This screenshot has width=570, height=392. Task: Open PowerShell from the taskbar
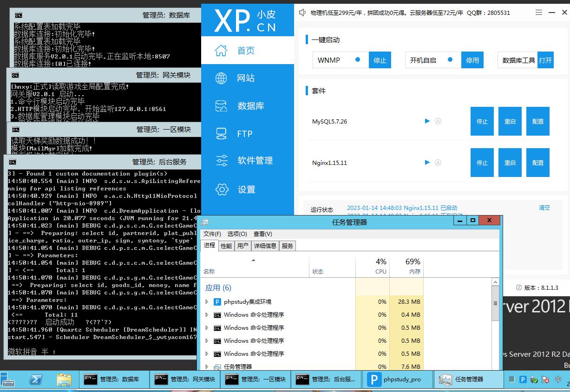pos(36,380)
